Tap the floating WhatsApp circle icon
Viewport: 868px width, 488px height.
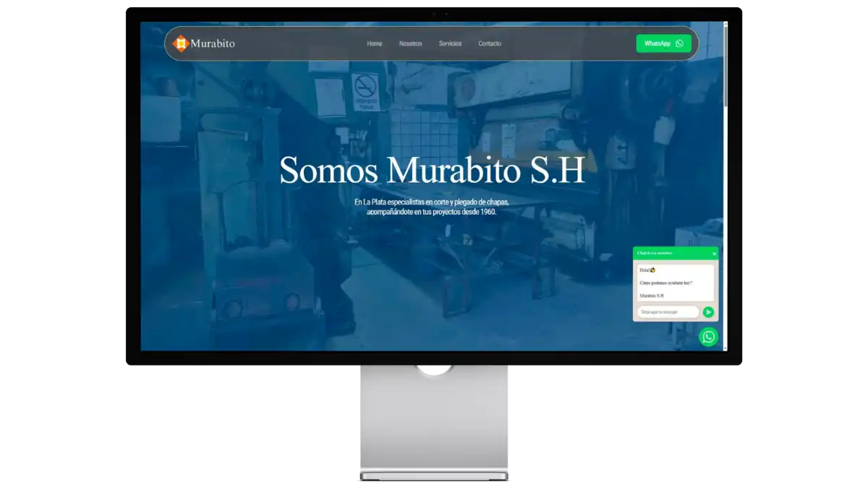coord(708,336)
